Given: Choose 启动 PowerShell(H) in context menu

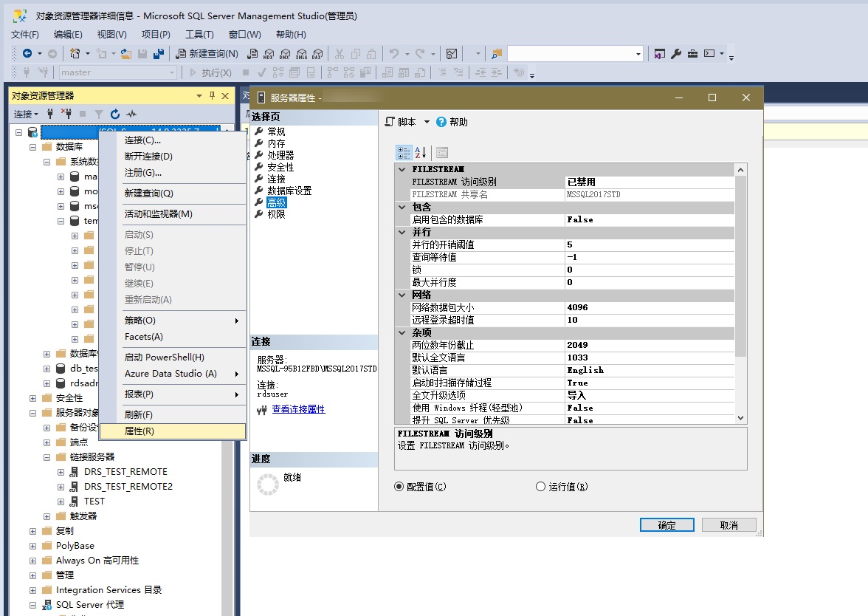Looking at the screenshot, I should (x=173, y=357).
